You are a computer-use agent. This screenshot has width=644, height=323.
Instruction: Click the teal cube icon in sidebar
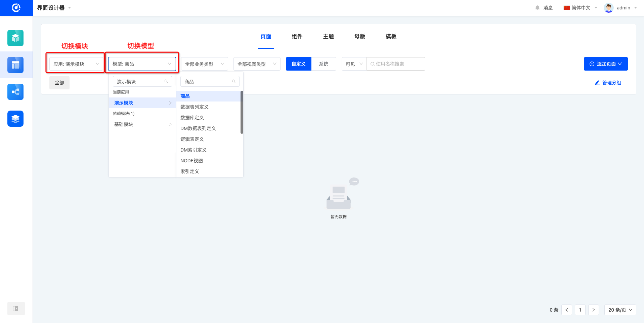15,38
